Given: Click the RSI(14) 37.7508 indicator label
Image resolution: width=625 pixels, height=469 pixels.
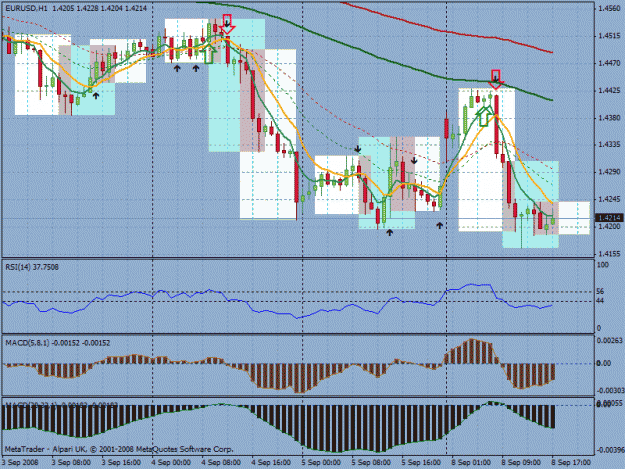Looking at the screenshot, I should click(x=32, y=267).
